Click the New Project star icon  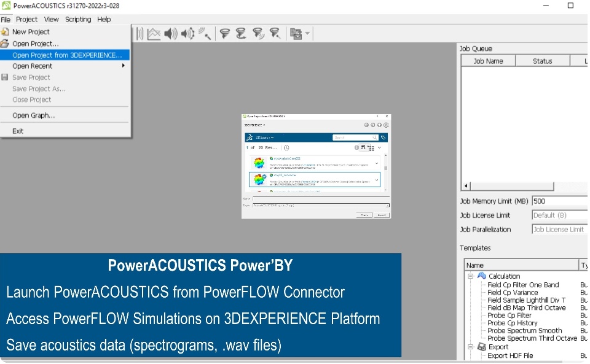[x=5, y=32]
